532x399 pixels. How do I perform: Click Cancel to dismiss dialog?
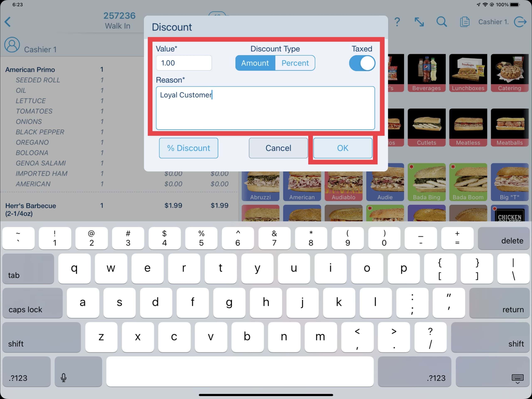pos(278,148)
